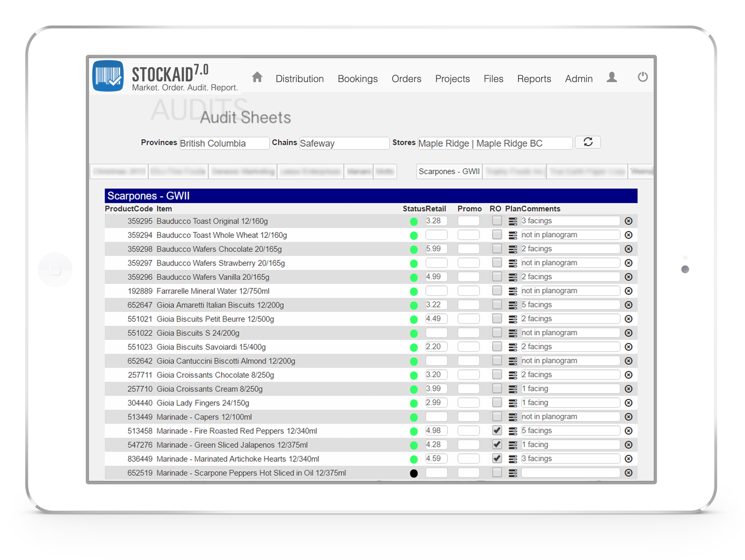Click retail price field for Gioia Croissants Cream

pos(436,389)
